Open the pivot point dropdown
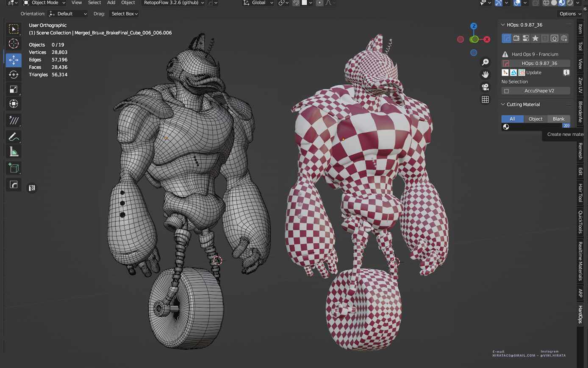 (283, 3)
